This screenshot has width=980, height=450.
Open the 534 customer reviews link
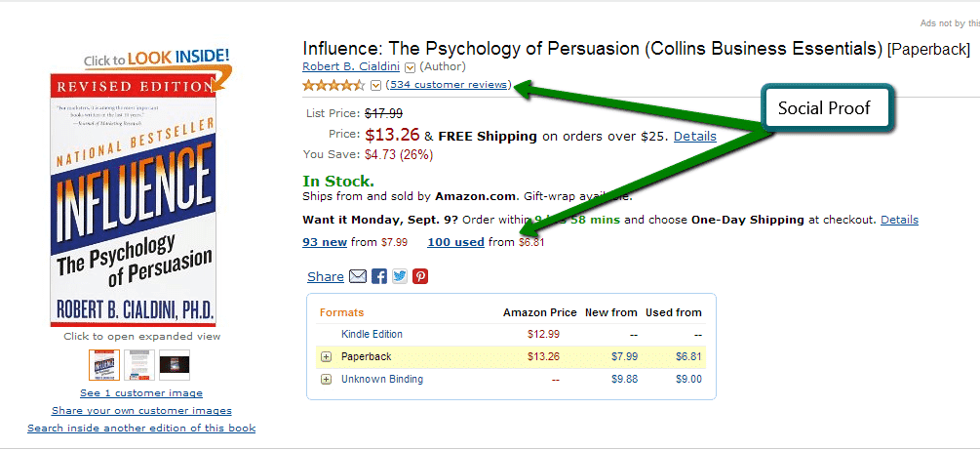coord(449,85)
